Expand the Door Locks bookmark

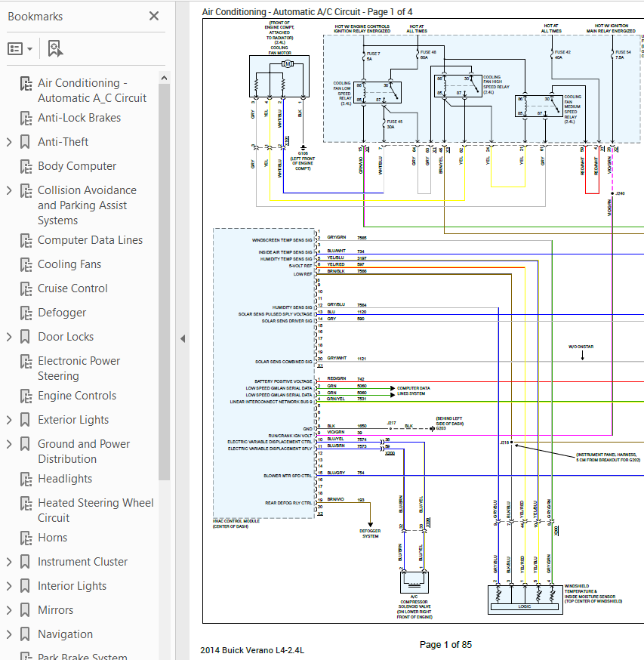(9, 337)
